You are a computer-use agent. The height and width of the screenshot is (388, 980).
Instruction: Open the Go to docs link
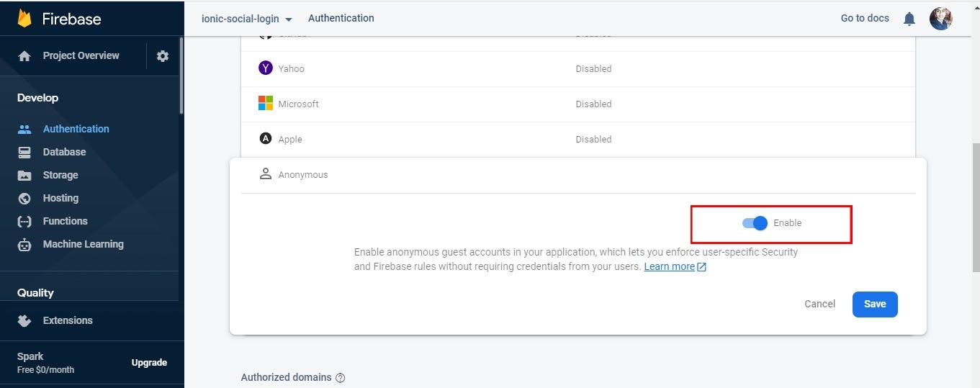[x=865, y=18]
